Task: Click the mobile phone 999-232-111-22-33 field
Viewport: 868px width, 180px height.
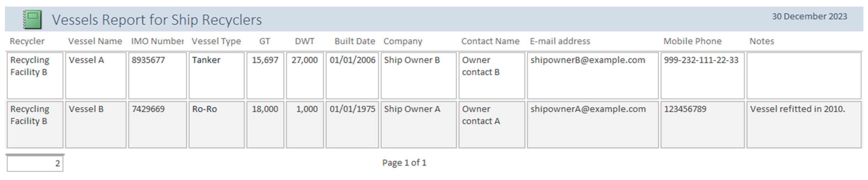Action: [702, 75]
